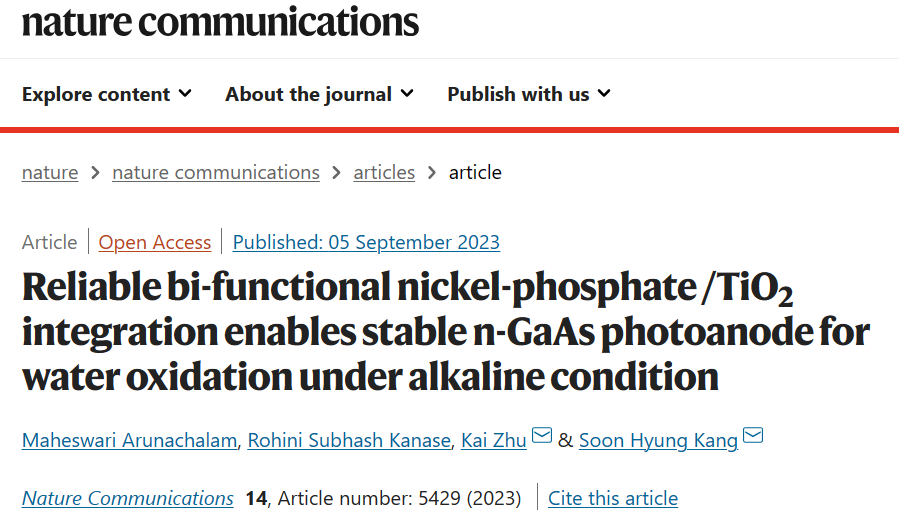Open author Rohini Subhash Kanase's details

click(349, 441)
